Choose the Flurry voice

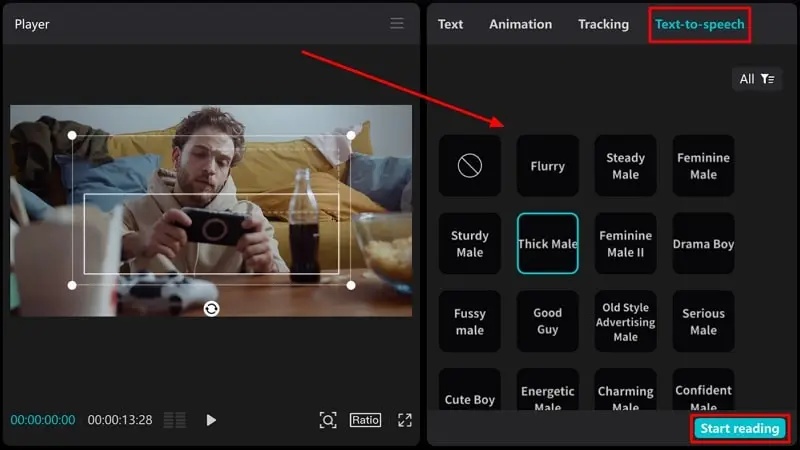point(547,166)
